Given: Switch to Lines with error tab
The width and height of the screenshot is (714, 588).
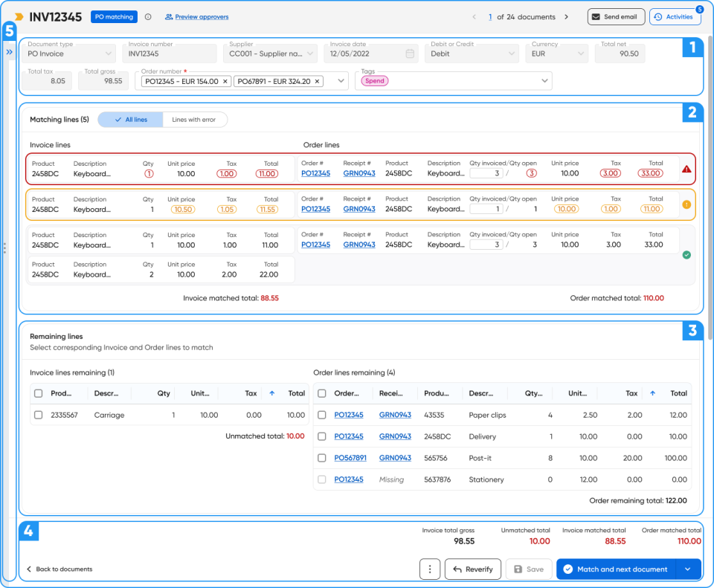Looking at the screenshot, I should (195, 120).
